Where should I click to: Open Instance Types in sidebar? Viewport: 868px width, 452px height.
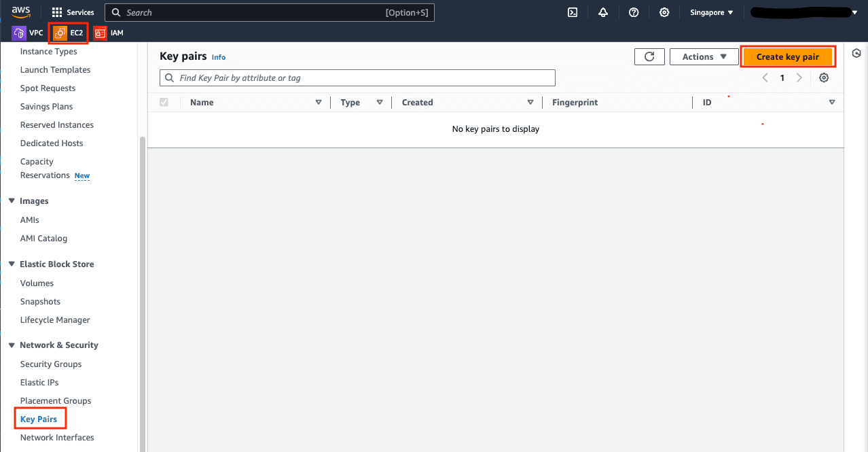pos(49,52)
